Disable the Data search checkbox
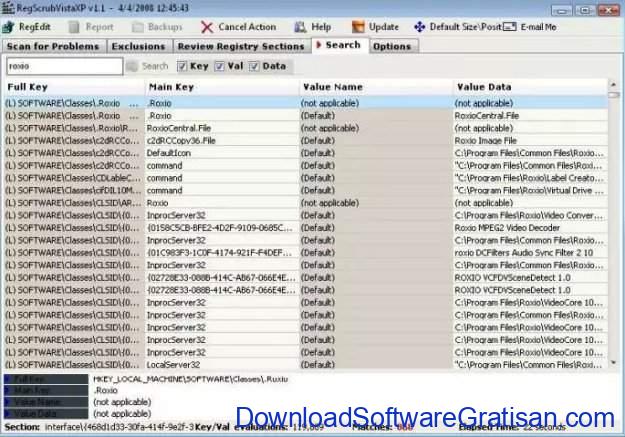625x437 pixels. (x=255, y=66)
